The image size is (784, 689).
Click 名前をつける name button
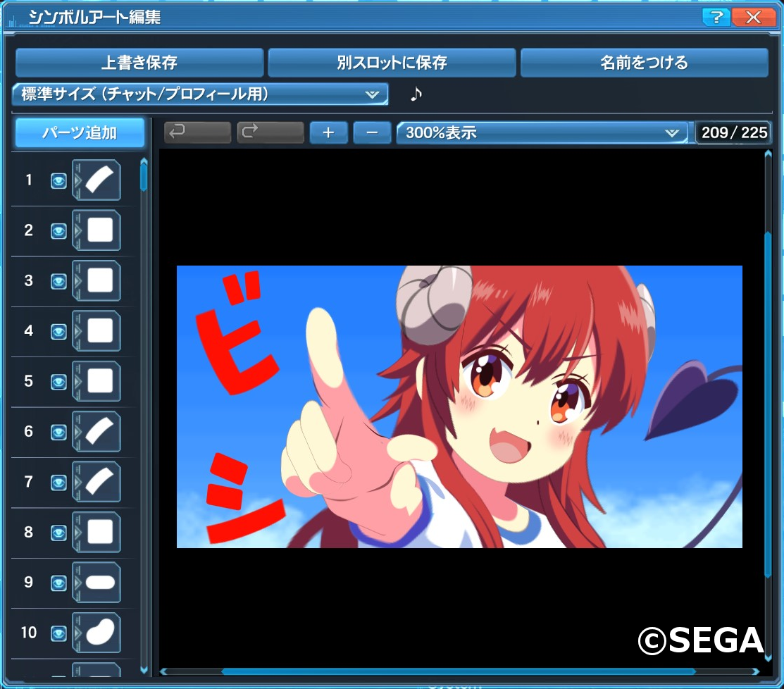tap(644, 63)
